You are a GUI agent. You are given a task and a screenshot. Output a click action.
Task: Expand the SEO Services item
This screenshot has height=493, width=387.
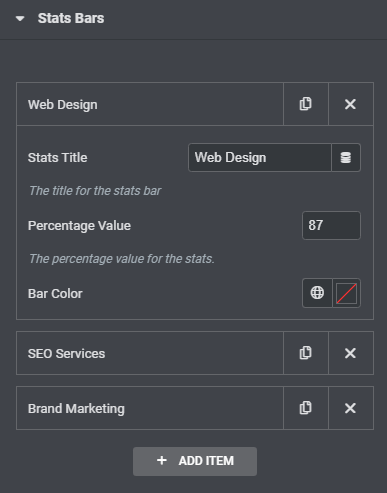[x=150, y=353]
